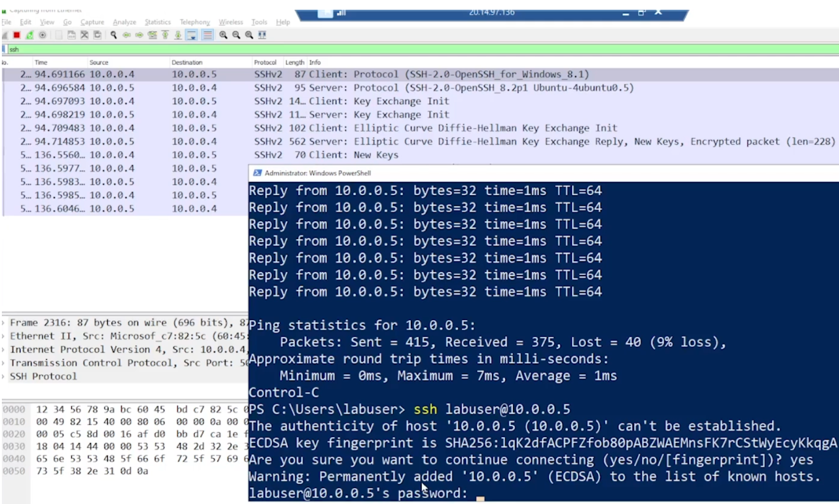Reload this capture file
The width and height of the screenshot is (839, 504).
[x=97, y=35]
